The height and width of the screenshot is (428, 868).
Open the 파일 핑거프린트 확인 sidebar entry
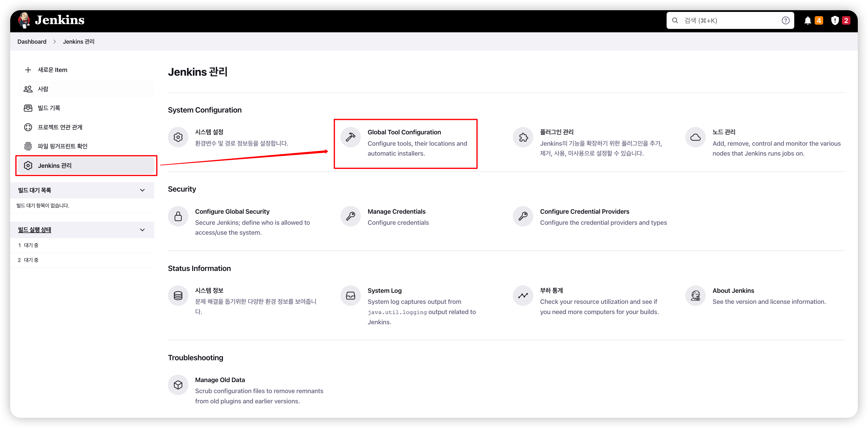click(x=62, y=146)
